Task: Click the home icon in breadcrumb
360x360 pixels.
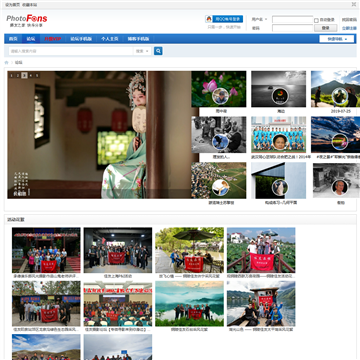Action: tap(6, 63)
